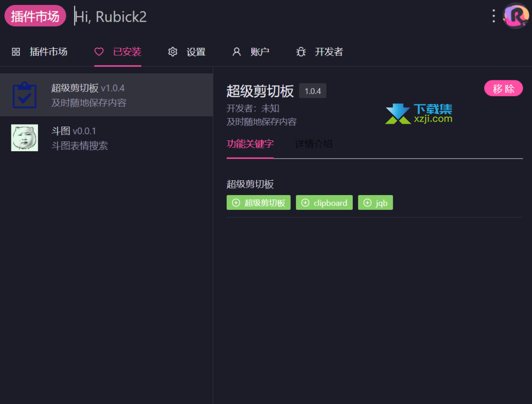Click the green 超级剪切板 keyword tag

point(259,202)
